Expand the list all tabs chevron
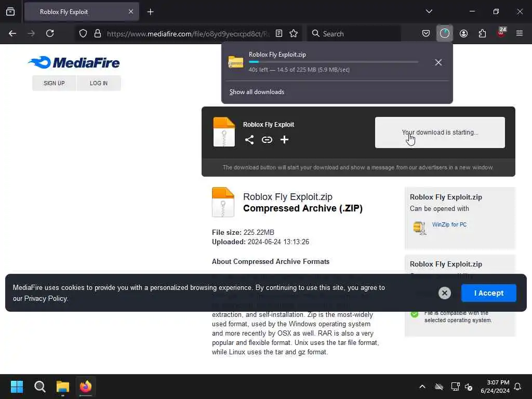This screenshot has width=532, height=399. [x=429, y=11]
